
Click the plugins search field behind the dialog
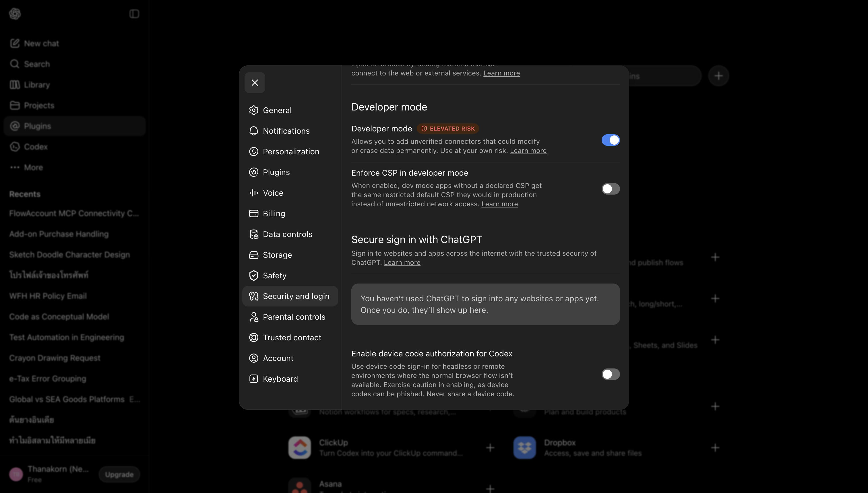[x=664, y=76]
